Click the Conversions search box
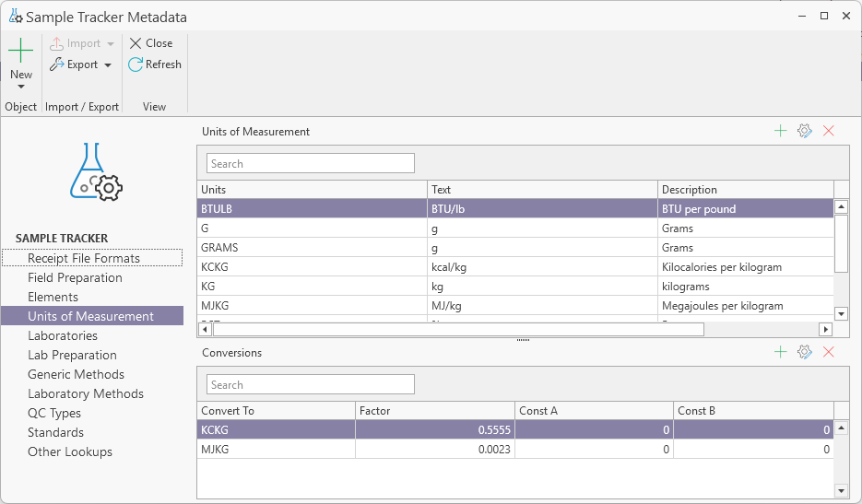The image size is (862, 504). [x=311, y=384]
